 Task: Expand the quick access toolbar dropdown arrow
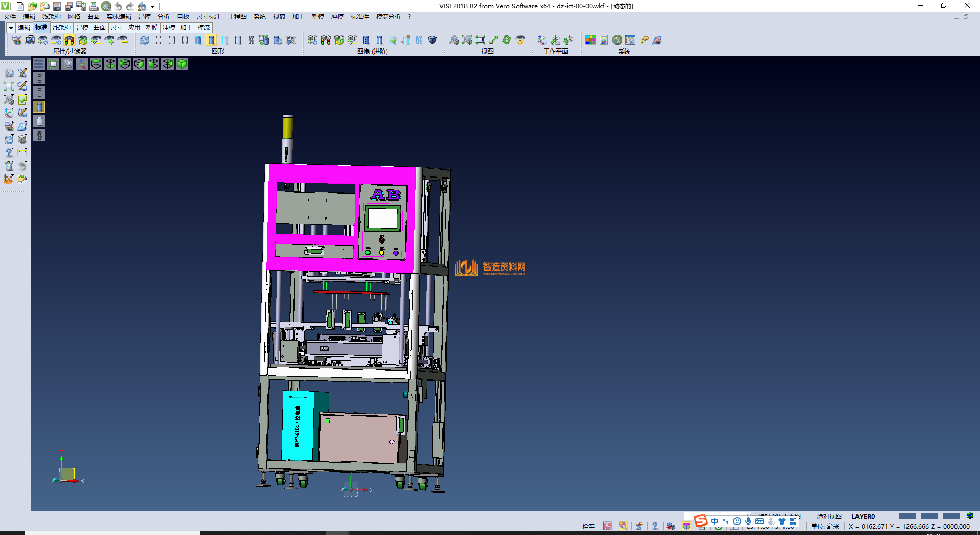152,6
